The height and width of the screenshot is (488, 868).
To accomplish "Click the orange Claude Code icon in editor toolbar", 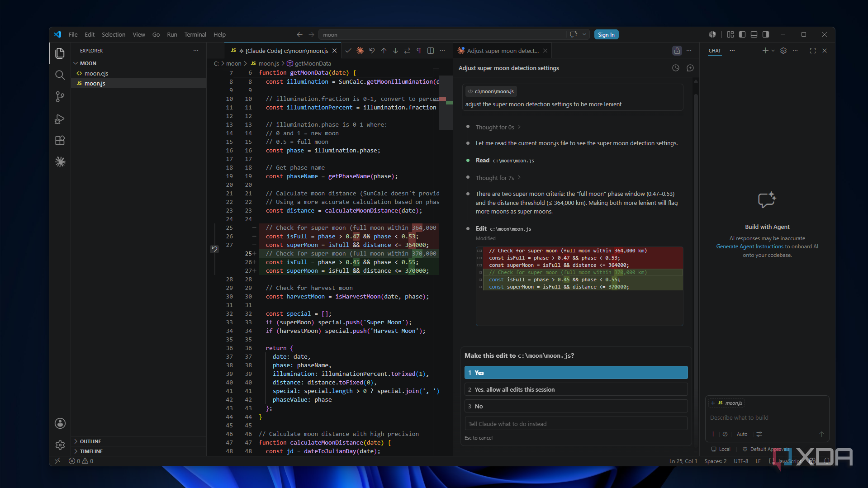I will [360, 51].
